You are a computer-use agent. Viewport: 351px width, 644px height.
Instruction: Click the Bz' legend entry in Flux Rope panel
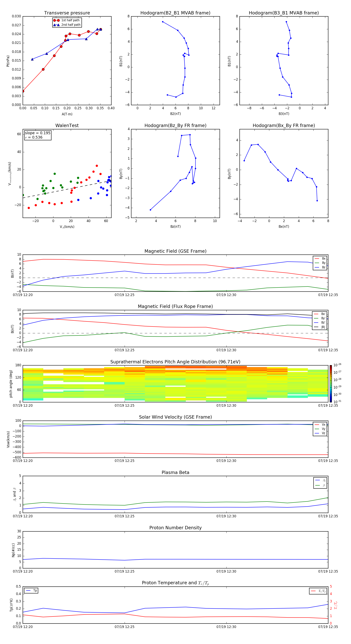[320, 323]
